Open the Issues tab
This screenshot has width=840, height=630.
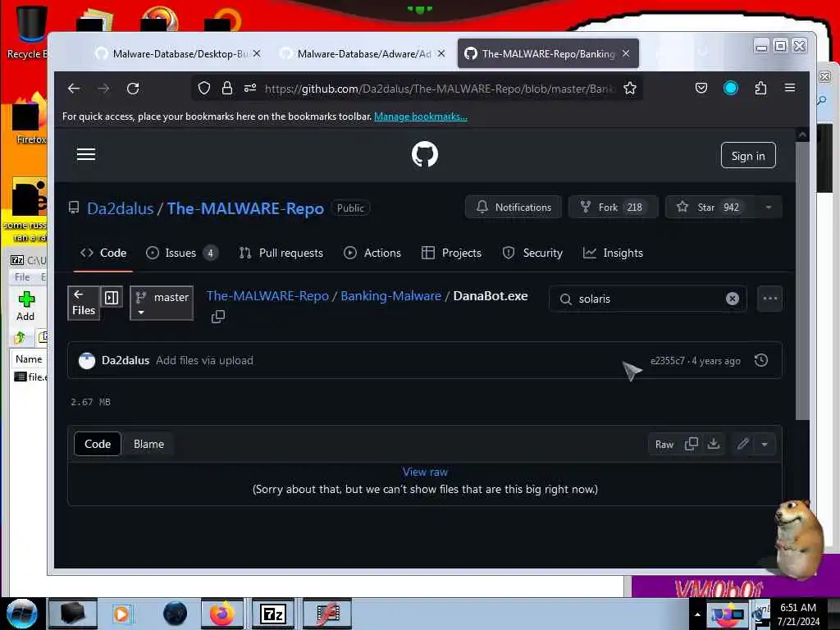pos(182,253)
